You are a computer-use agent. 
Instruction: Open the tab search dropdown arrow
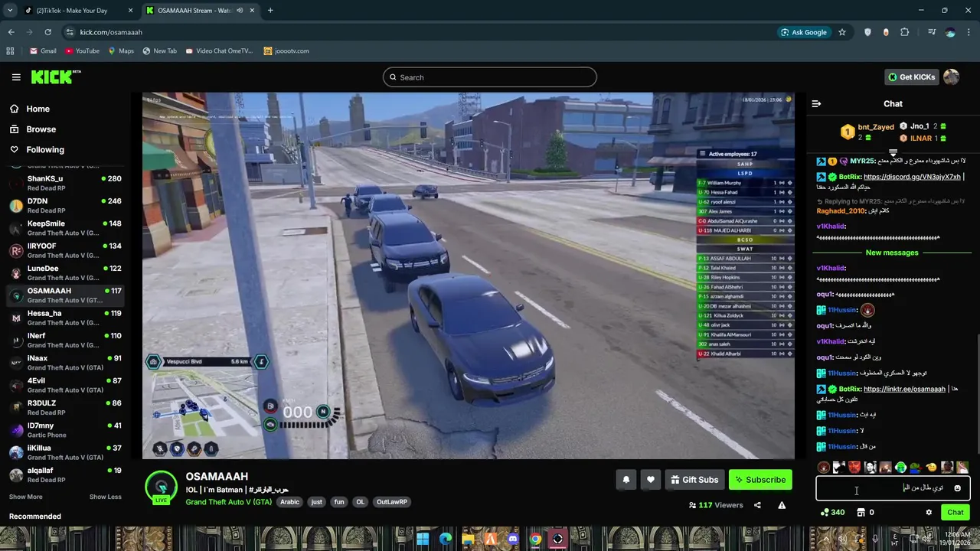pos(10,11)
